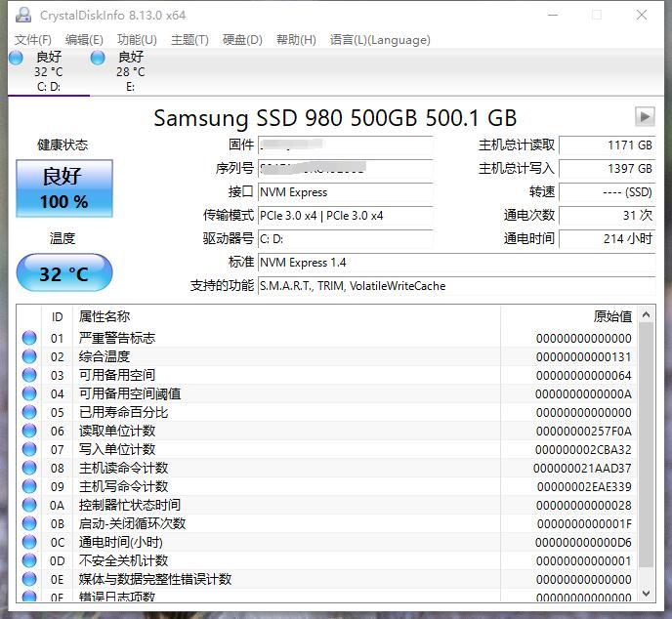
Task: Click the 驱动器号 C: D: field
Action: click(x=346, y=239)
